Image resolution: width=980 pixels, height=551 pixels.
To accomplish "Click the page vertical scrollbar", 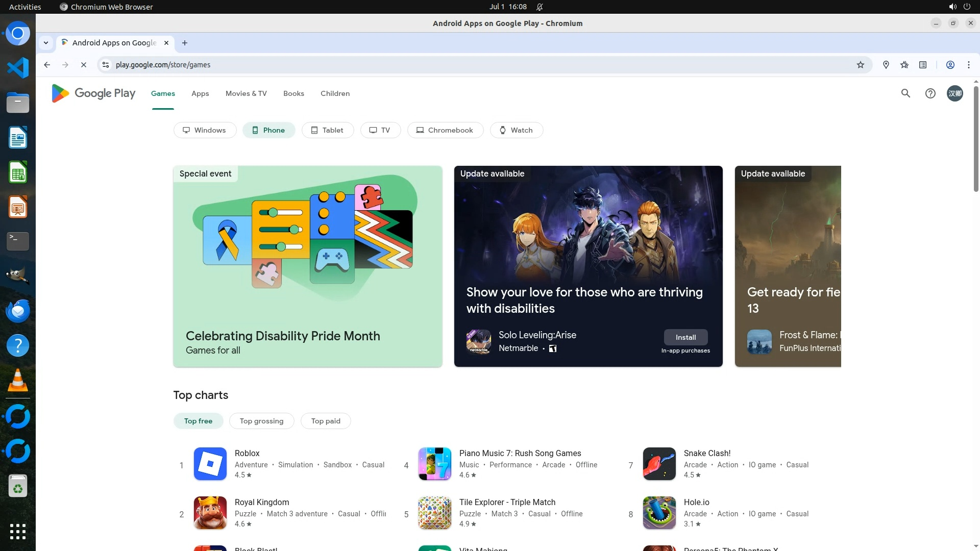I will (976, 139).
